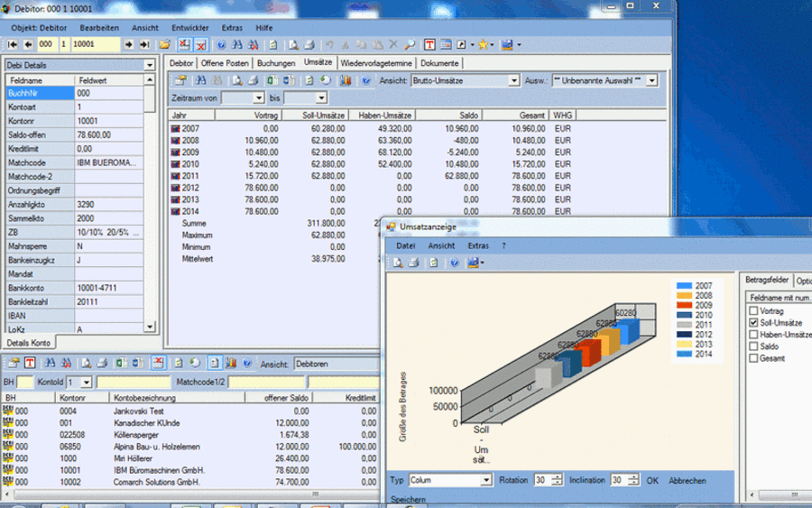This screenshot has height=508, width=812.
Task: Click print preview icon in Umsätze toolbar
Action: (236, 81)
